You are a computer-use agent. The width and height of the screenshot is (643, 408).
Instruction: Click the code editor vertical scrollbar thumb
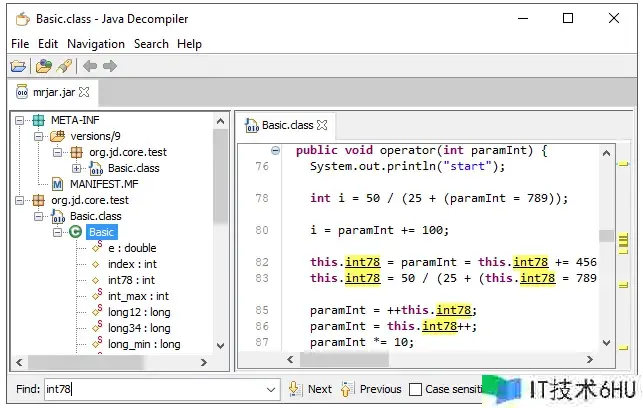[x=606, y=236]
